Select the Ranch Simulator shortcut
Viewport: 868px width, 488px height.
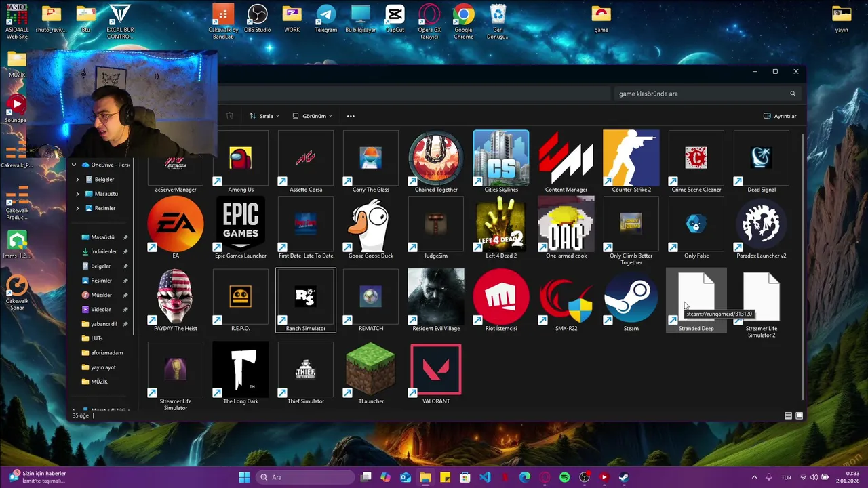[x=306, y=300]
